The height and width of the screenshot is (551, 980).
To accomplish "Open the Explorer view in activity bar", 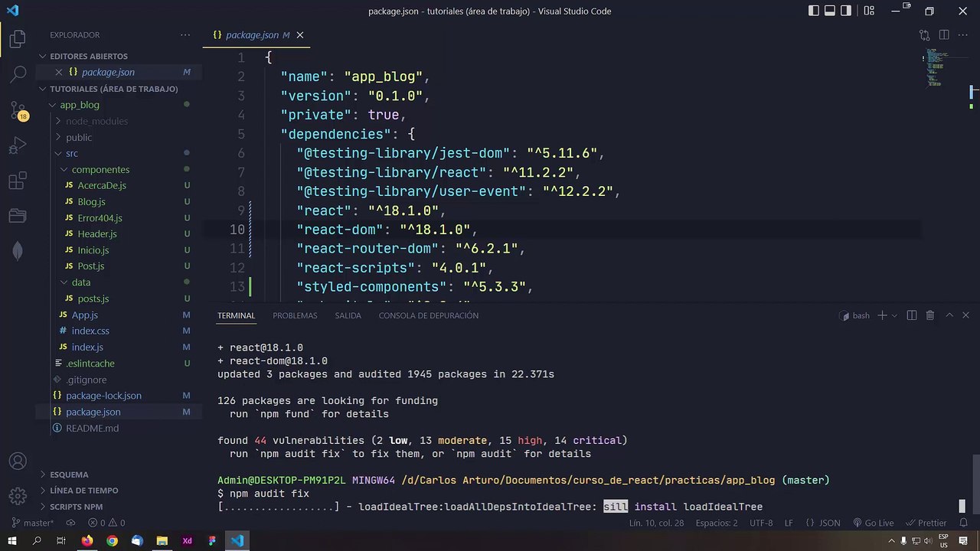I will [18, 39].
